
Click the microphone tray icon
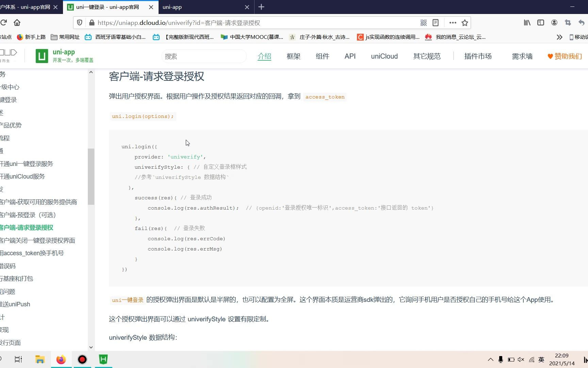tap(501, 359)
